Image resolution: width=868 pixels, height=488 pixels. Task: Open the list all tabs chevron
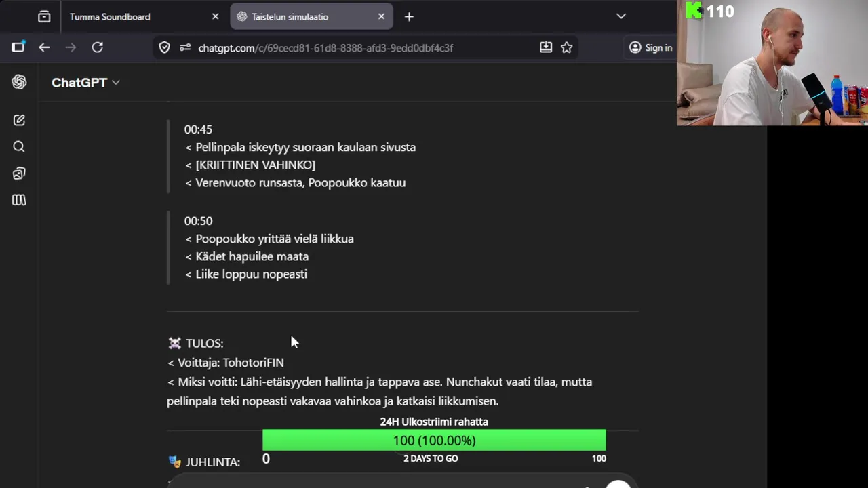pyautogui.click(x=621, y=16)
